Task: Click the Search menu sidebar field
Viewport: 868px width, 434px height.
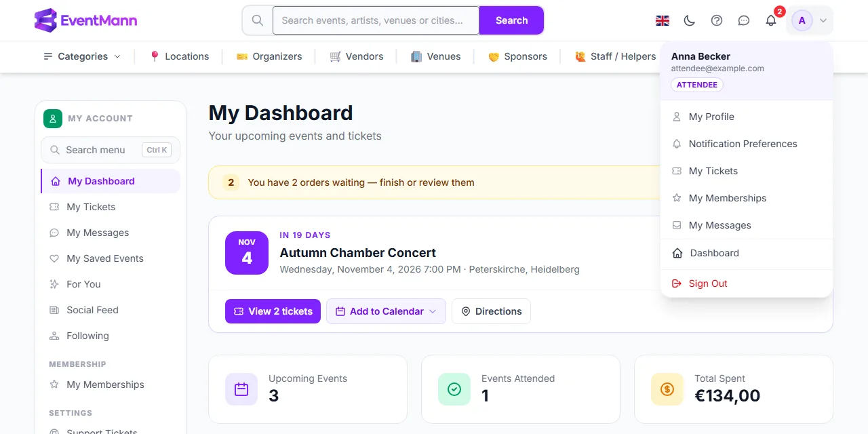Action: pyautogui.click(x=111, y=150)
